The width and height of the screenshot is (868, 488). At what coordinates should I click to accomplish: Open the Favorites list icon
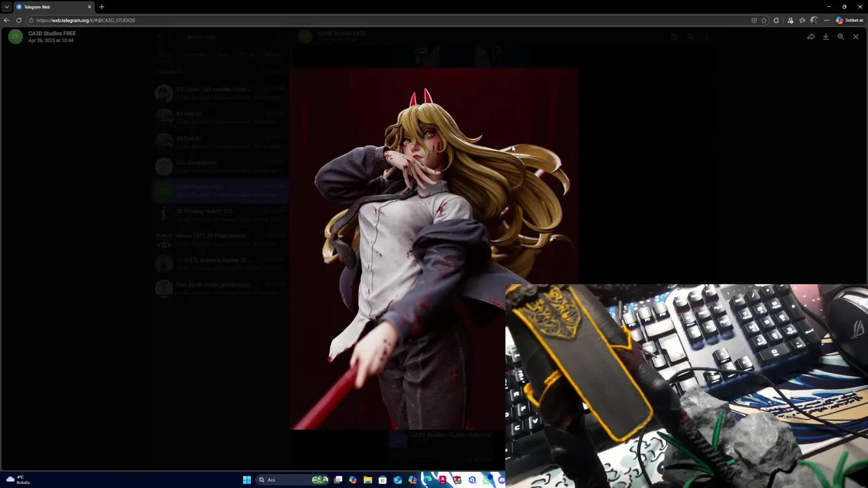click(802, 20)
